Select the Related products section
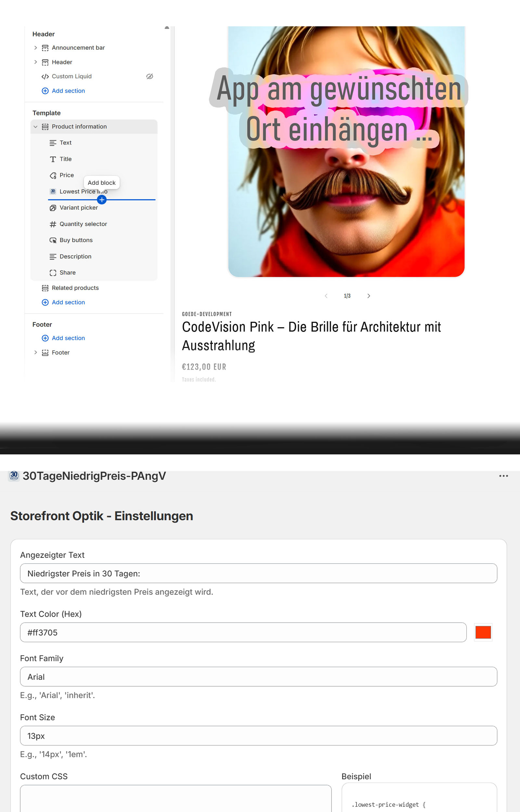 [75, 288]
